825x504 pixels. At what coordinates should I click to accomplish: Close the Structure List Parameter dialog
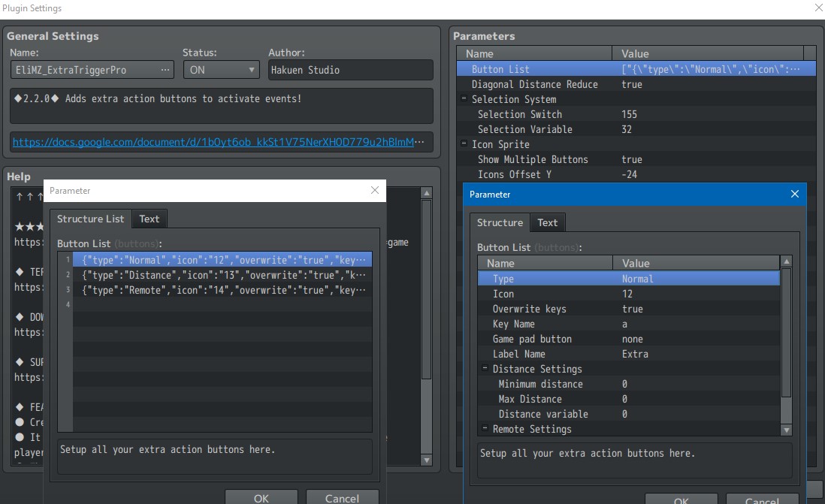375,191
